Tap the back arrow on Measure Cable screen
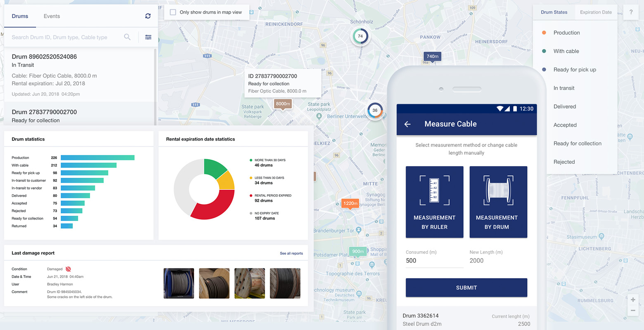Screen dimensions: 644x330 [x=407, y=124]
